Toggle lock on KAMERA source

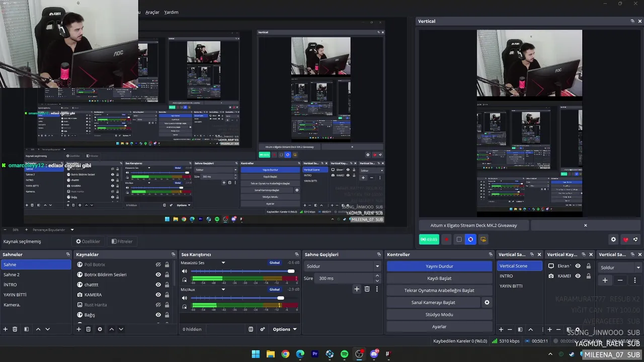point(167,295)
